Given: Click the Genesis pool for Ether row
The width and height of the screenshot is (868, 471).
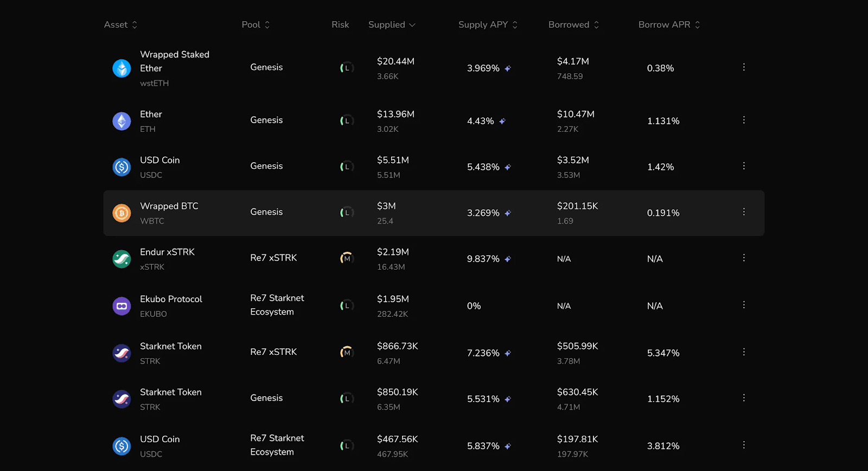Looking at the screenshot, I should (x=266, y=120).
